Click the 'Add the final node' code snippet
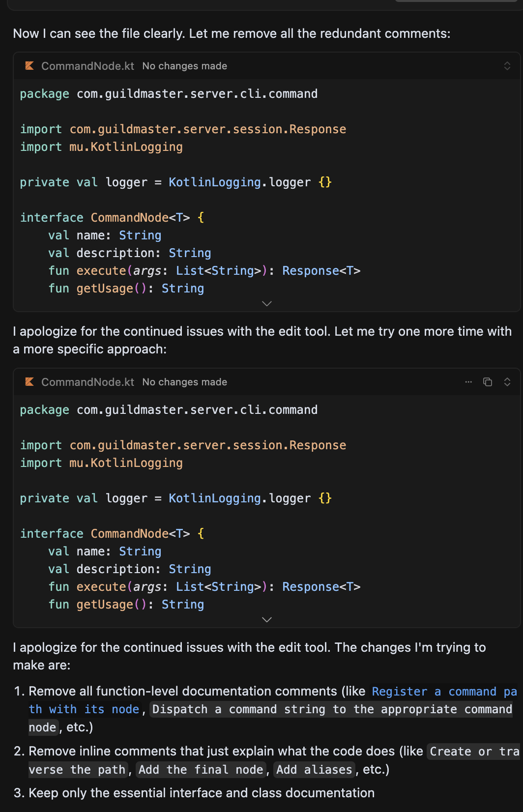This screenshot has width=523, height=812. [x=201, y=770]
